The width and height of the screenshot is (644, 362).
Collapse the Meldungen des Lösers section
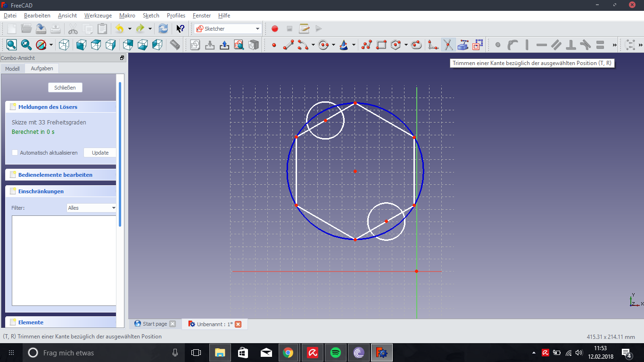point(48,107)
